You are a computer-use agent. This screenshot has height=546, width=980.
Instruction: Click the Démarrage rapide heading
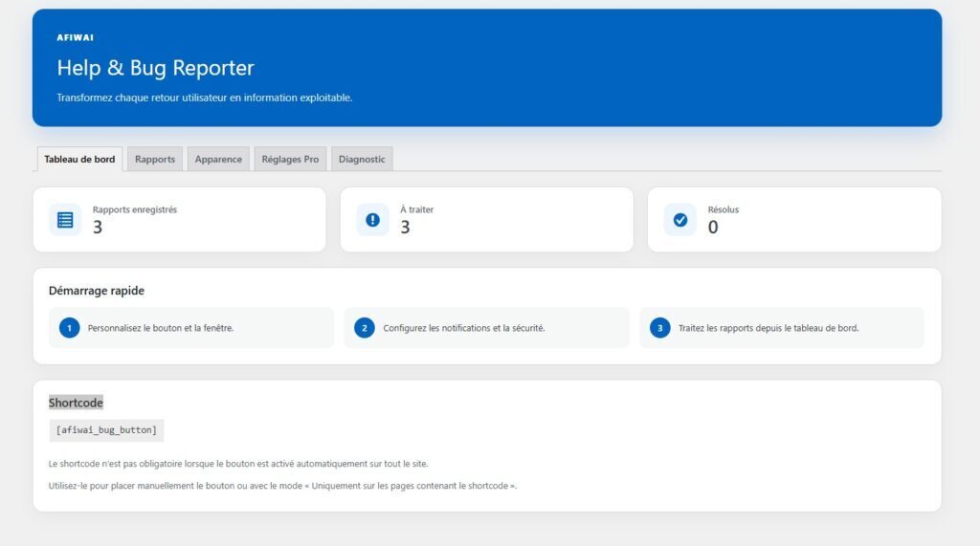tap(97, 291)
